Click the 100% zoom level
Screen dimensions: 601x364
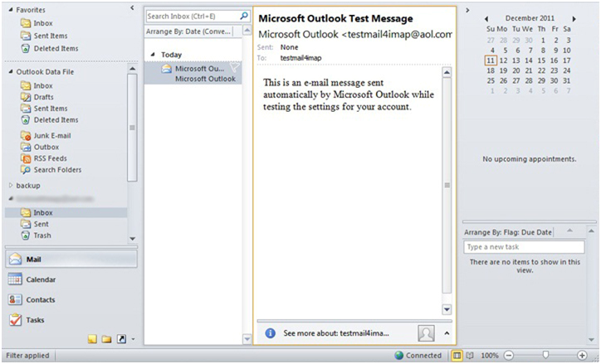pos(490,356)
